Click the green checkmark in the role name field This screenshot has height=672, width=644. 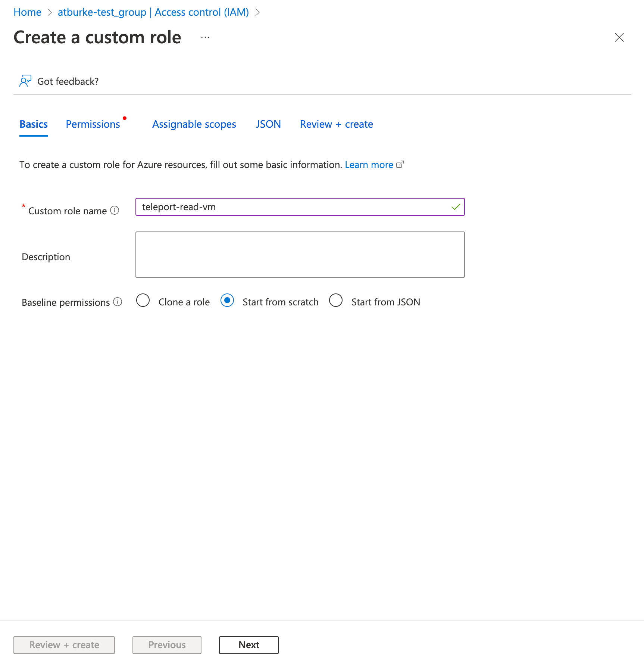click(x=455, y=207)
